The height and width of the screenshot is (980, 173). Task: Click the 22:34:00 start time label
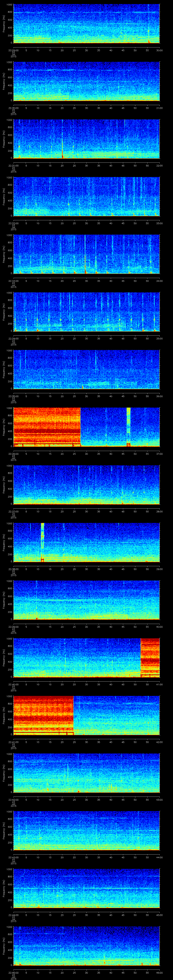[13, 339]
